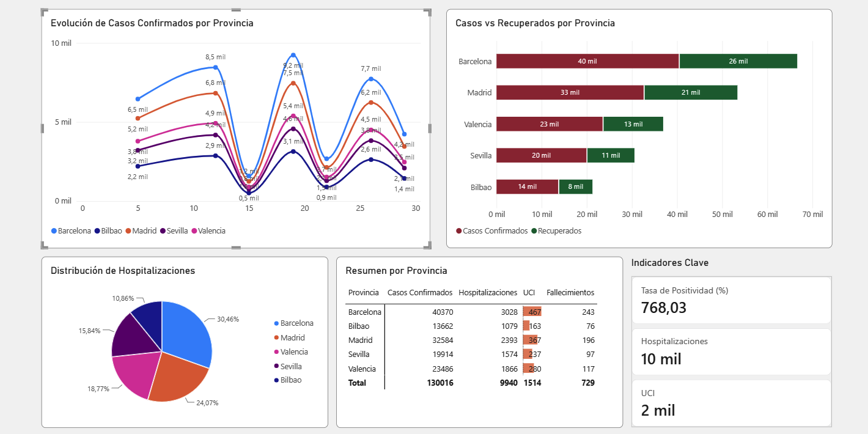Click Casos Confirmados legend in bar chart
The width and height of the screenshot is (868, 434).
pyautogui.click(x=492, y=231)
